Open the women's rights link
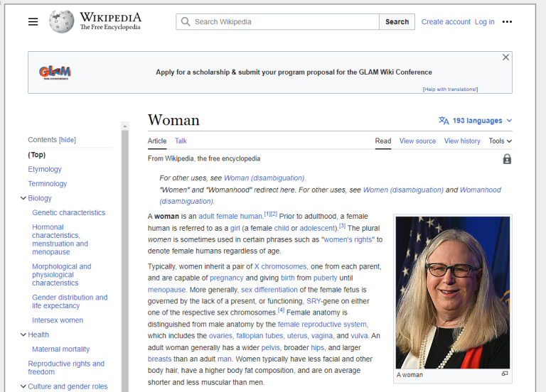546x392 pixels. 348,239
